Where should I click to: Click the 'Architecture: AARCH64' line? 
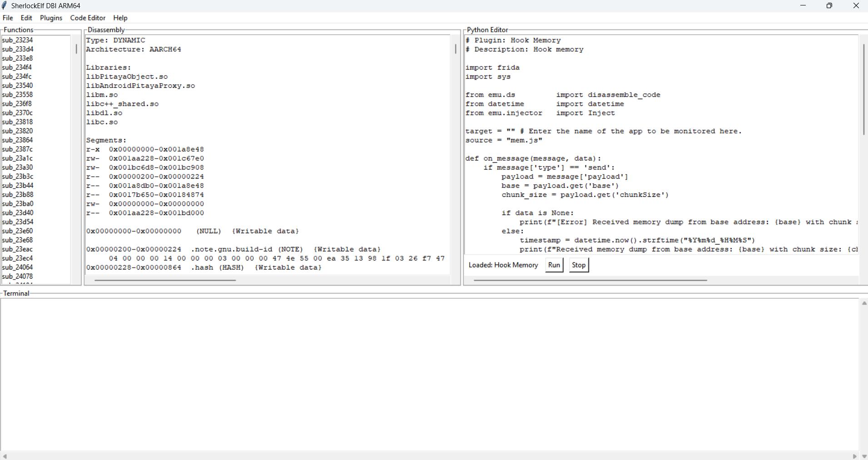[x=134, y=49]
